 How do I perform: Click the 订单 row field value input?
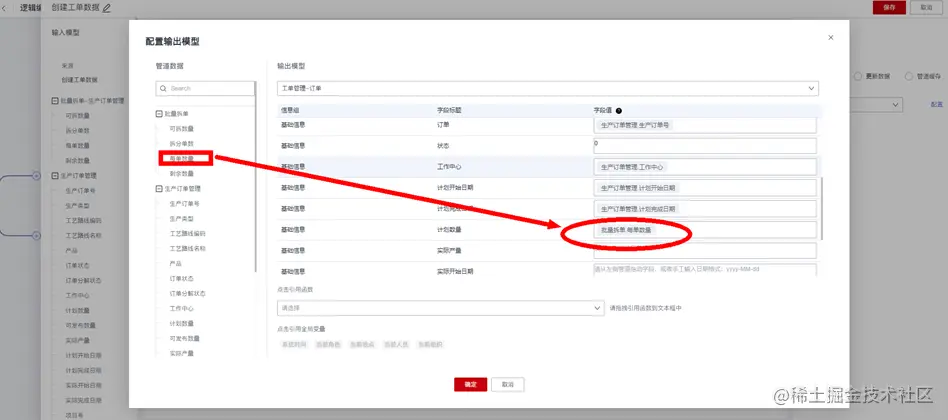click(x=705, y=125)
